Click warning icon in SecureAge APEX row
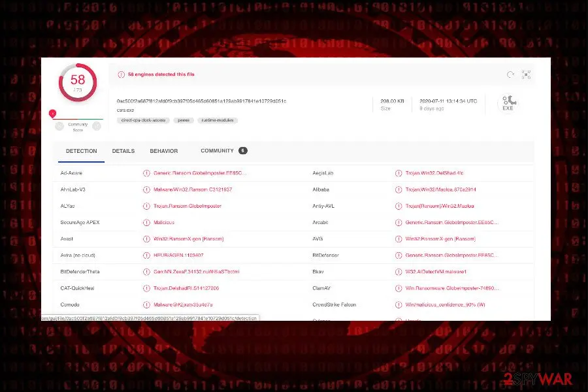The image size is (588, 392). point(146,223)
